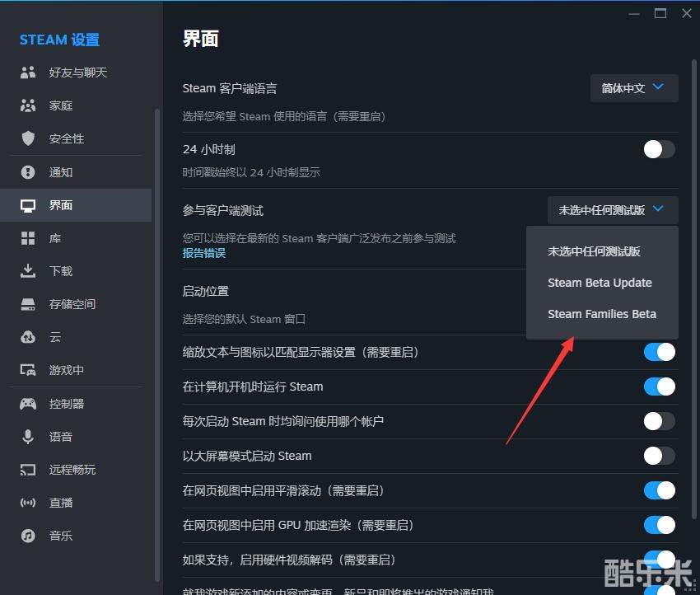Click the 报告错误 link
700x595 pixels.
coord(203,254)
